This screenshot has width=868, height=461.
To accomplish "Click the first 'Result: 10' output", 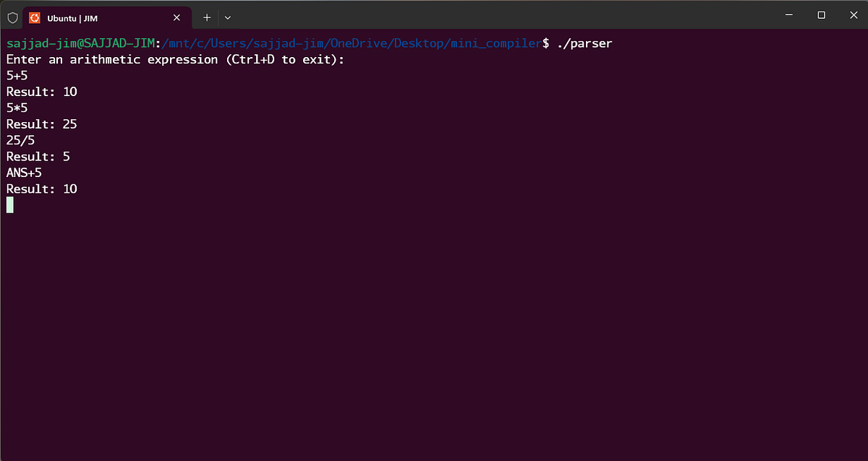I will (x=41, y=91).
